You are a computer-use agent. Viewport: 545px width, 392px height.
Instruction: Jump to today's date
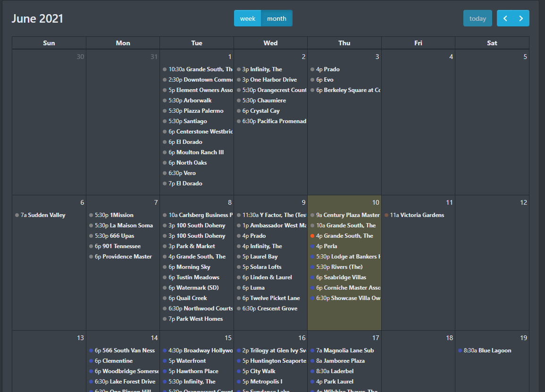(x=478, y=18)
